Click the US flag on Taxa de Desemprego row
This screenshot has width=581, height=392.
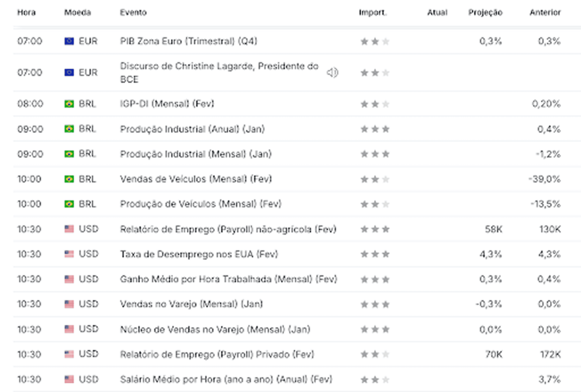click(x=69, y=254)
